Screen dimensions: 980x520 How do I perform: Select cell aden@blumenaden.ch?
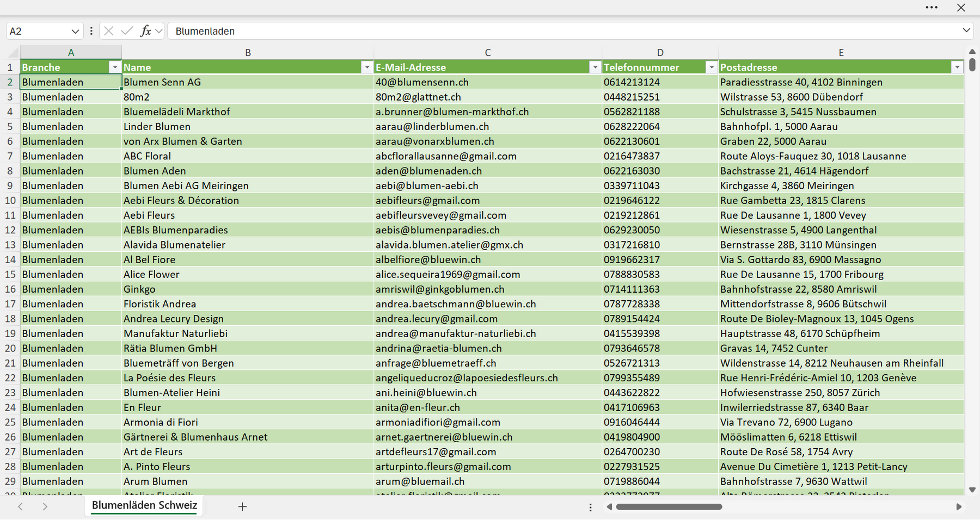[488, 171]
